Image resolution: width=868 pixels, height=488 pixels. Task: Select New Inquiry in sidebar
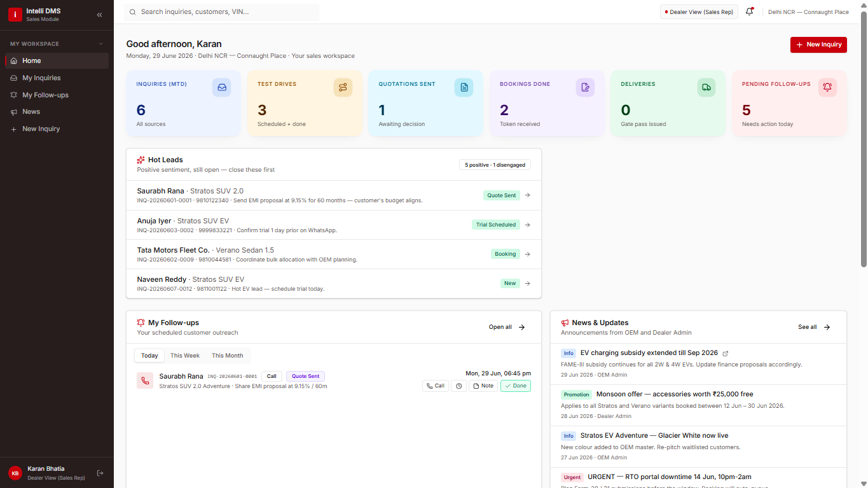click(x=57, y=129)
